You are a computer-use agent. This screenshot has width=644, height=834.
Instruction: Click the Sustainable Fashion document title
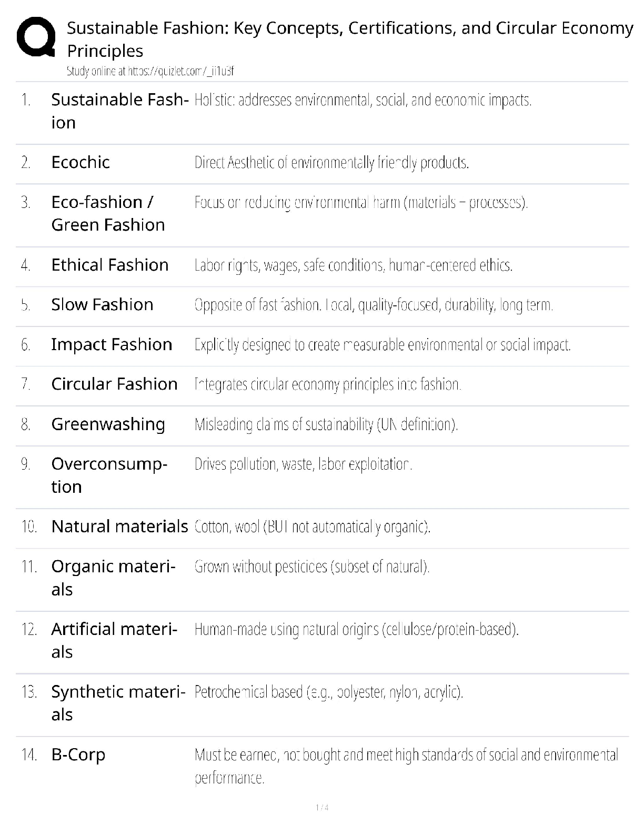350,39
